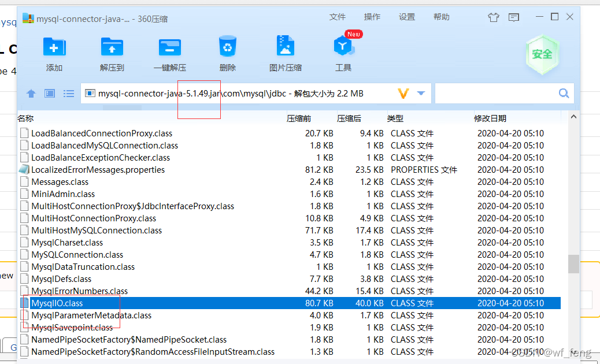Sort by the 修改日期 column header
This screenshot has height=364, width=600.
coord(490,118)
